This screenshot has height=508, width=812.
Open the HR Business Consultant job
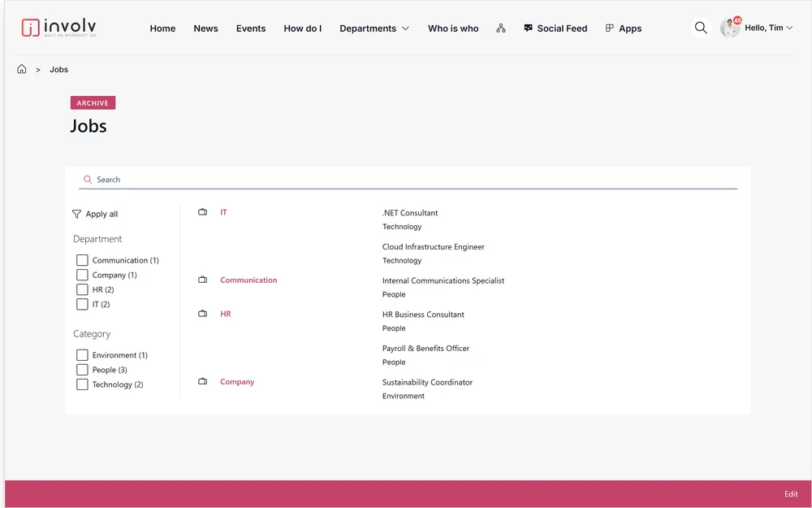click(x=423, y=314)
